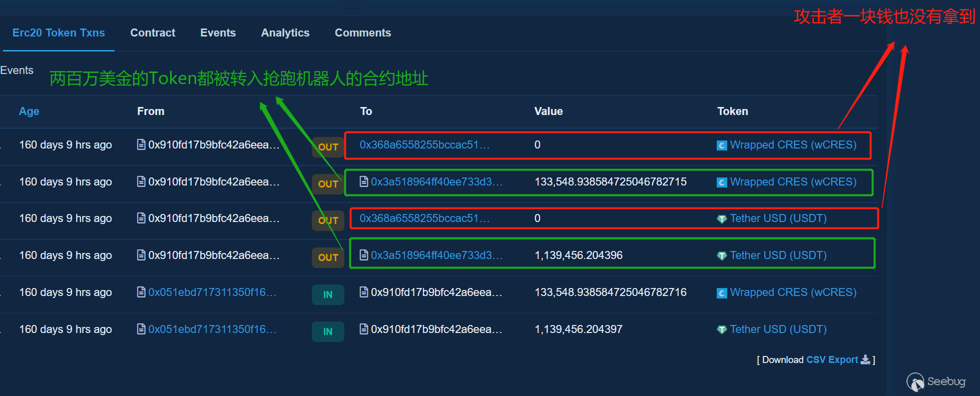
Task: Open address 0x3a518964ff40ee733d3 in the wCRES row
Action: click(x=436, y=181)
